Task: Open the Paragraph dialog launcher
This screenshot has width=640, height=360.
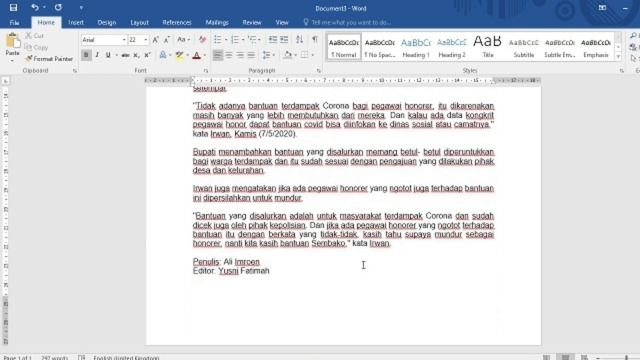Action: (x=318, y=71)
